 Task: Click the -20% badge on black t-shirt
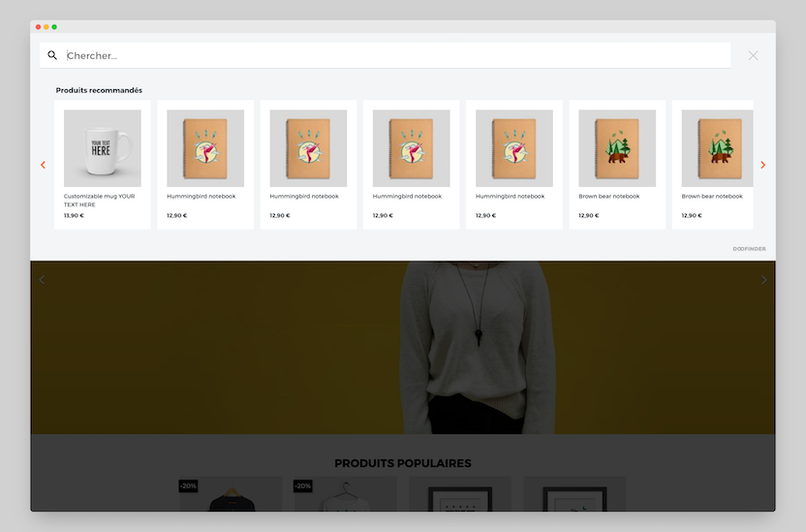(x=188, y=485)
